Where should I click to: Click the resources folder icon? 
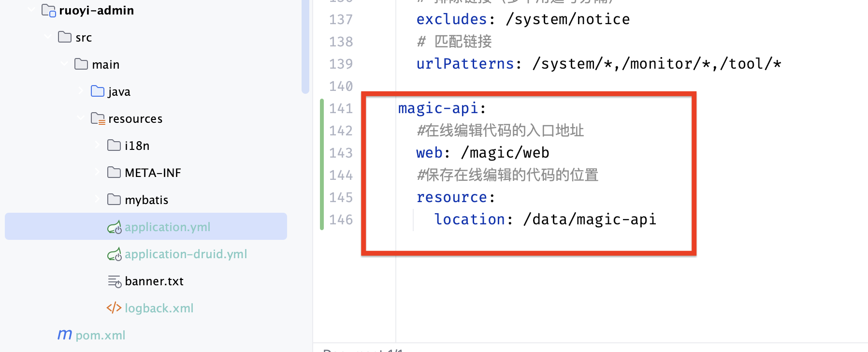98,118
